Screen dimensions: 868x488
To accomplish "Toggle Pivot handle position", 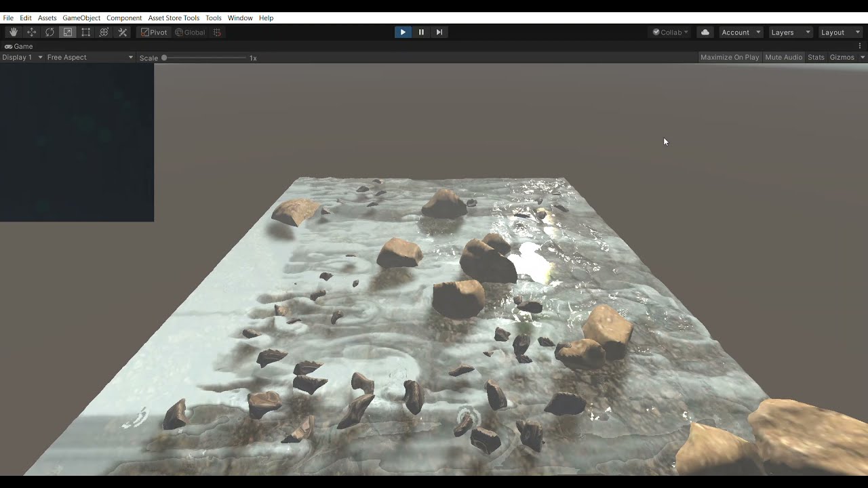I will tap(154, 32).
